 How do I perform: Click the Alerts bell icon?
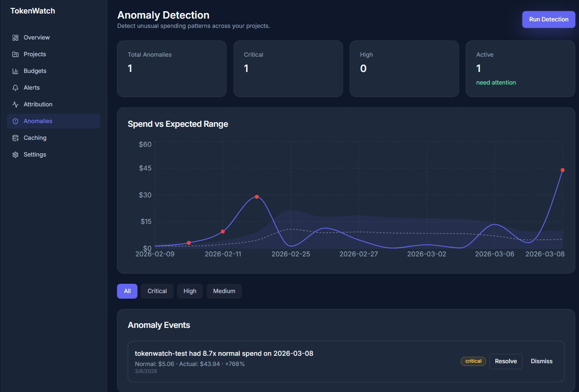(15, 87)
